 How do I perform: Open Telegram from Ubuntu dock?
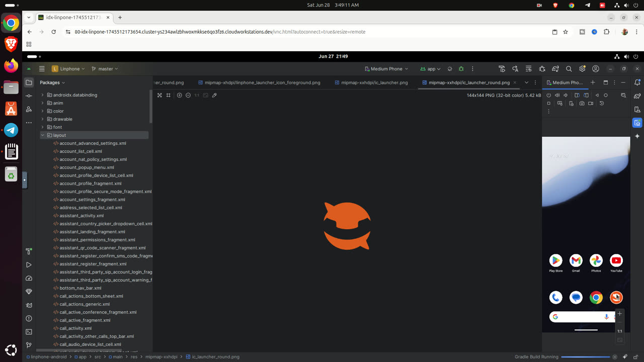pyautogui.click(x=11, y=130)
